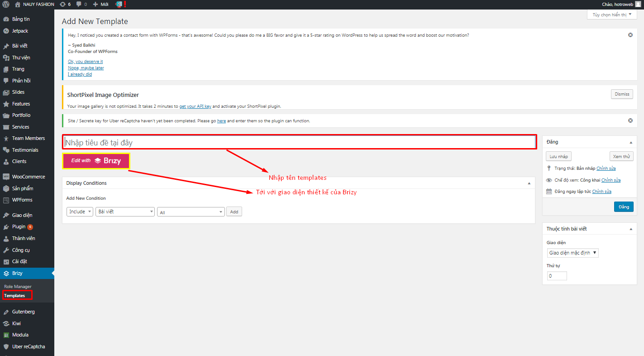Click the WordPress logo icon
This screenshot has width=644, height=356.
click(6, 4)
